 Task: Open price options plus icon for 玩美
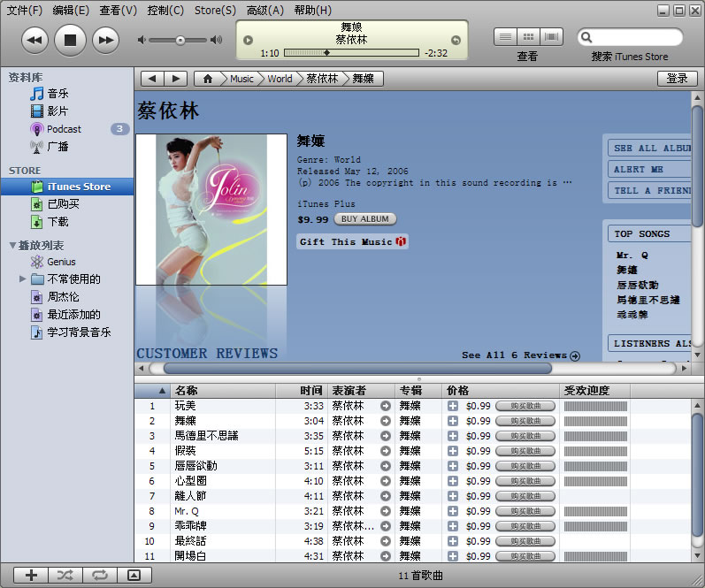(453, 406)
